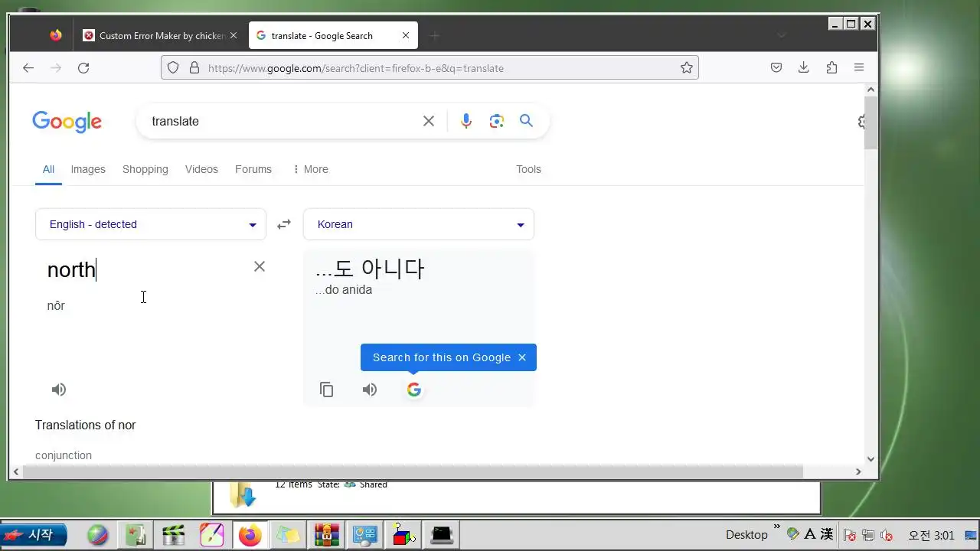Image resolution: width=980 pixels, height=551 pixels.
Task: Open English - detected source language dropdown
Action: click(x=151, y=224)
